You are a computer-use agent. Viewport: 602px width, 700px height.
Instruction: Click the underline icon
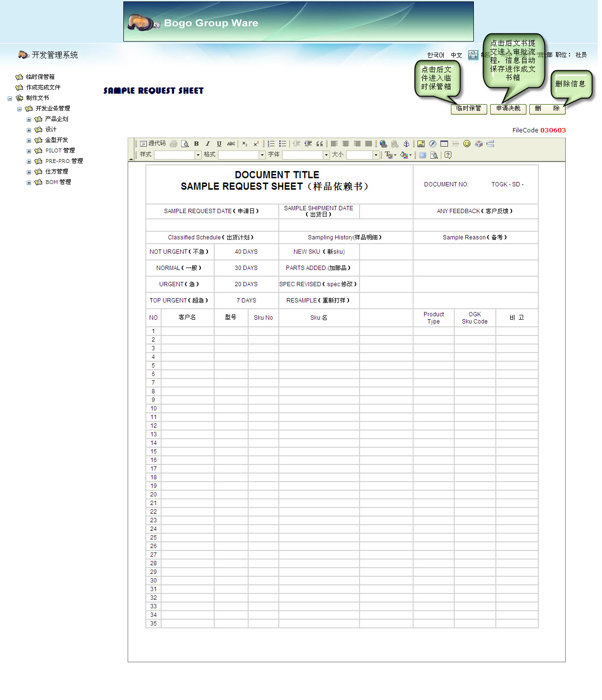click(219, 144)
